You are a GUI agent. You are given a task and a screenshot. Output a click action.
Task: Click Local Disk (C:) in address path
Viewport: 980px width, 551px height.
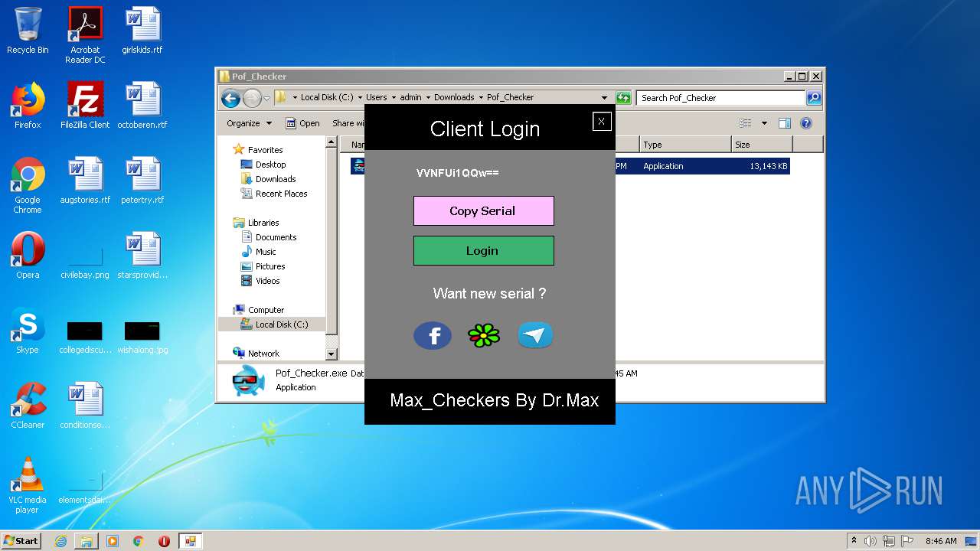[327, 97]
